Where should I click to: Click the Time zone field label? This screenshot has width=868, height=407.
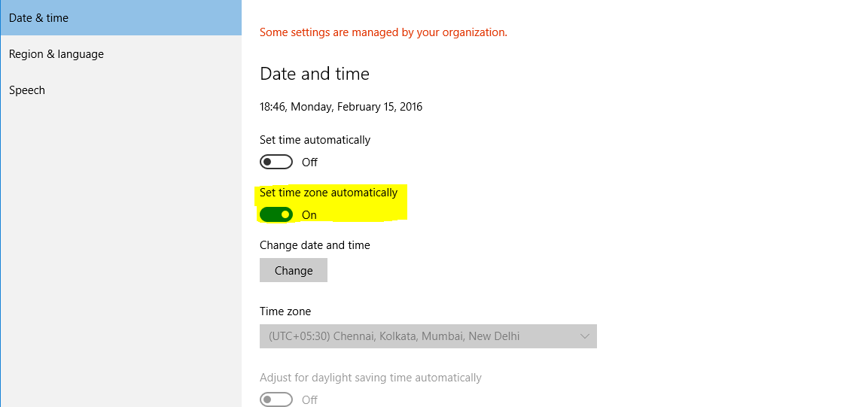(285, 311)
